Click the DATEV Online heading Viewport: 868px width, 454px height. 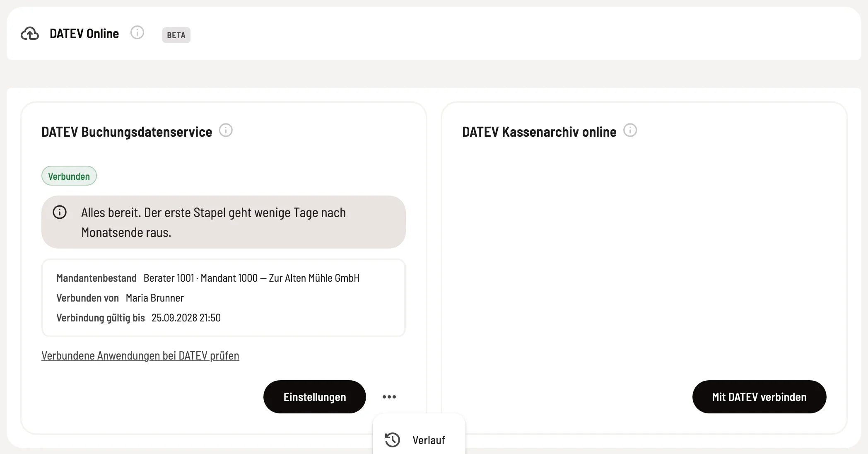click(x=84, y=34)
